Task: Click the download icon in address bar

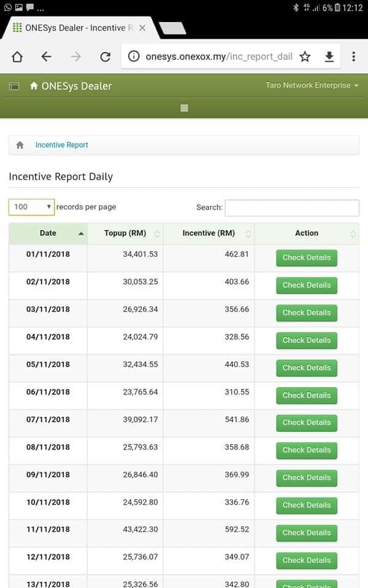Action: pyautogui.click(x=329, y=56)
